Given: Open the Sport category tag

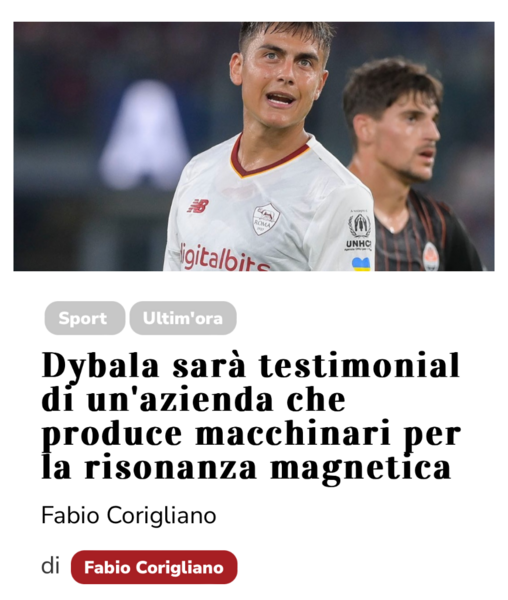Looking at the screenshot, I should [85, 318].
